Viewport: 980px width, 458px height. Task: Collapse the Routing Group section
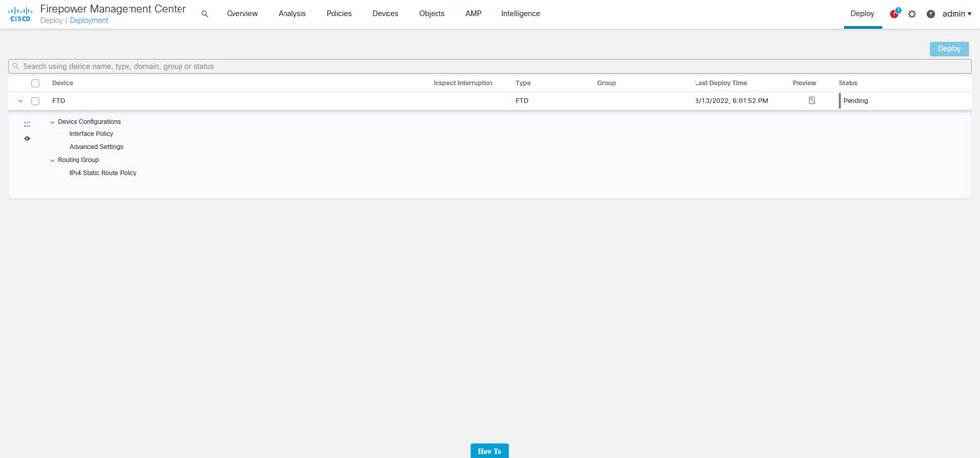point(52,160)
